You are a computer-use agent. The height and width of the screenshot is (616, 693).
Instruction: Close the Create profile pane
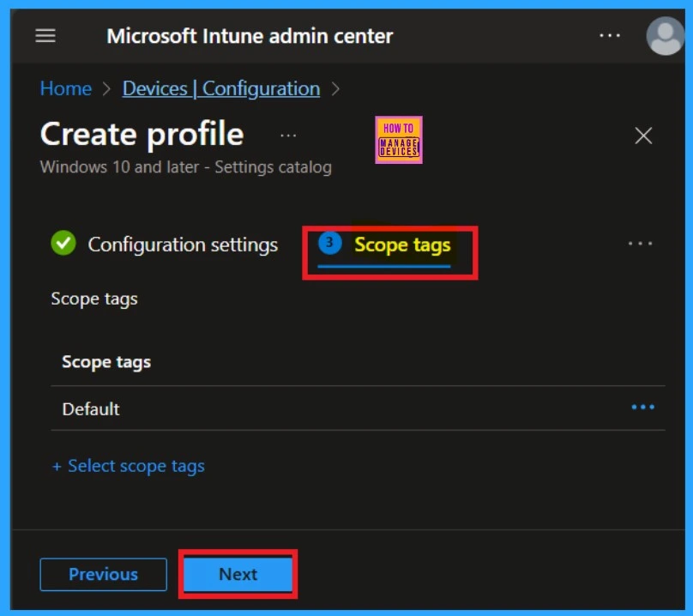[x=643, y=136]
